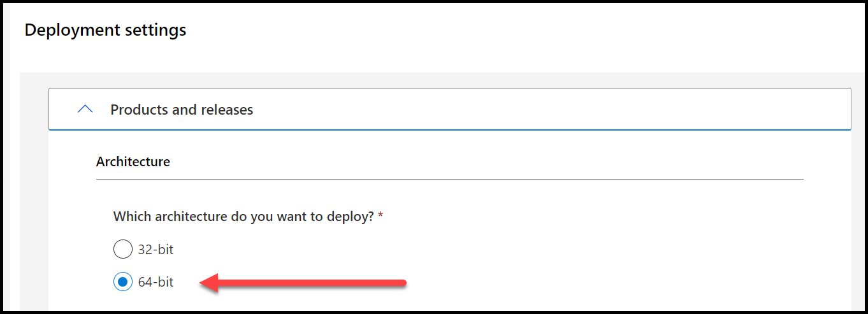This screenshot has width=868, height=314.
Task: Click the Products and releases section title
Action: point(182,110)
